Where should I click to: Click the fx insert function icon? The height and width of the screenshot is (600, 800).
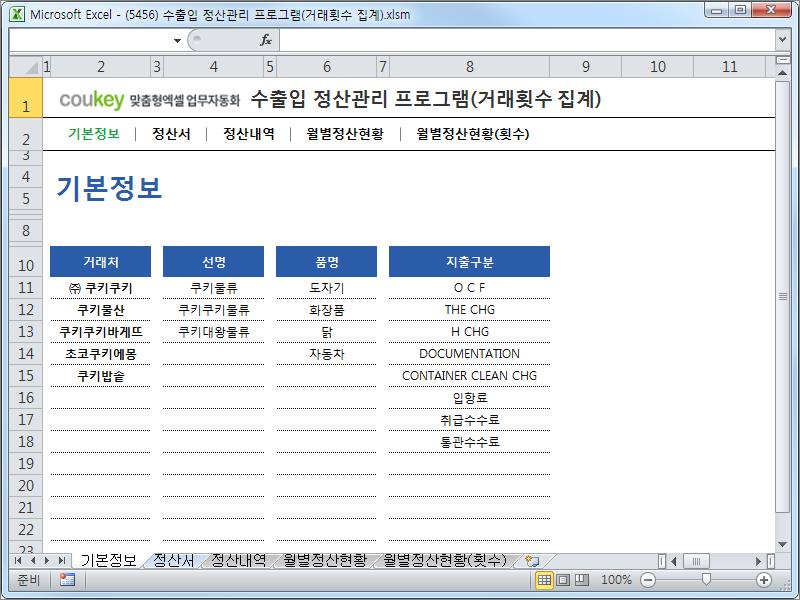pos(266,40)
